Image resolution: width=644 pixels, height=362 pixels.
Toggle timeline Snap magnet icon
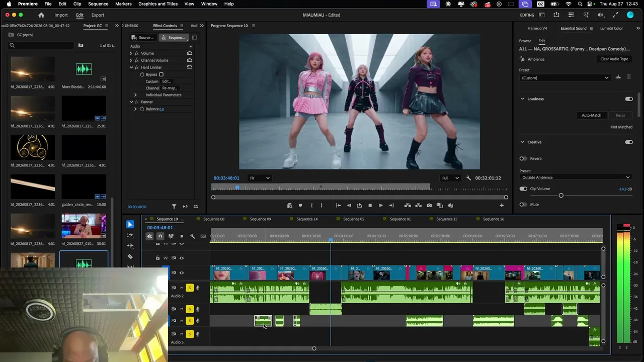[160, 236]
